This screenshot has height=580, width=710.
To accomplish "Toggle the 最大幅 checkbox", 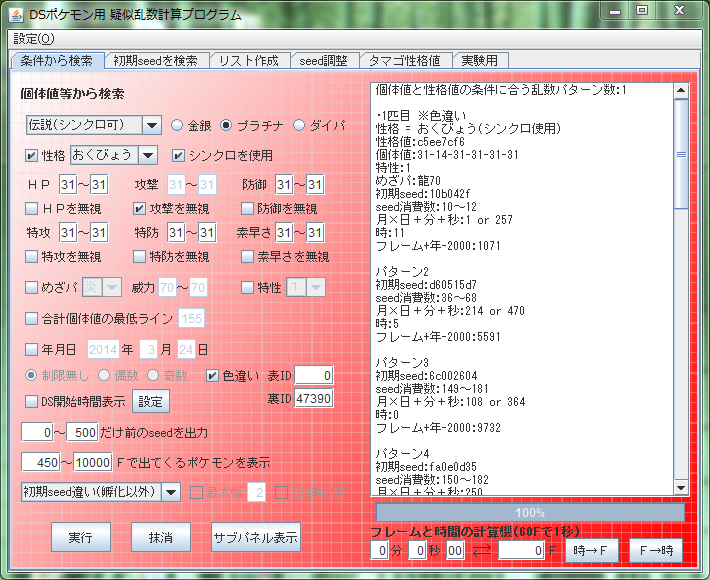I will [x=196, y=493].
